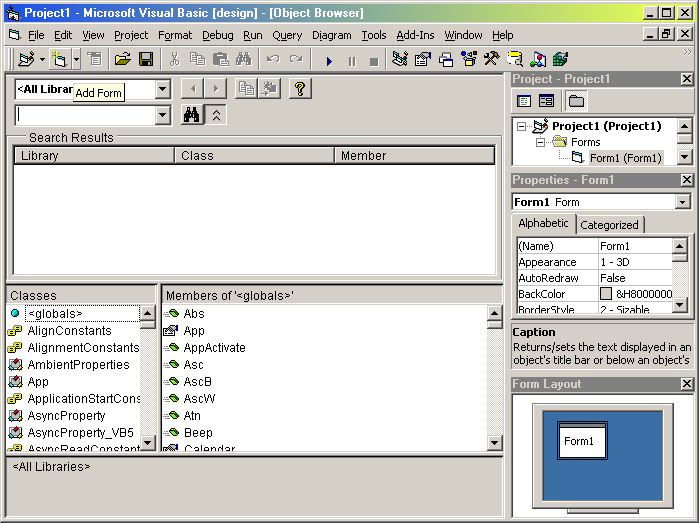
Task: Click the Break pause icon
Action: pos(352,61)
